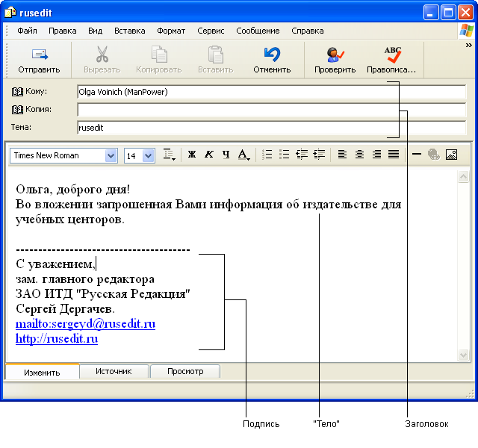The height and width of the screenshot is (448, 478).
Task: Click the Правописание ABC spell-check icon
Action: [393, 55]
